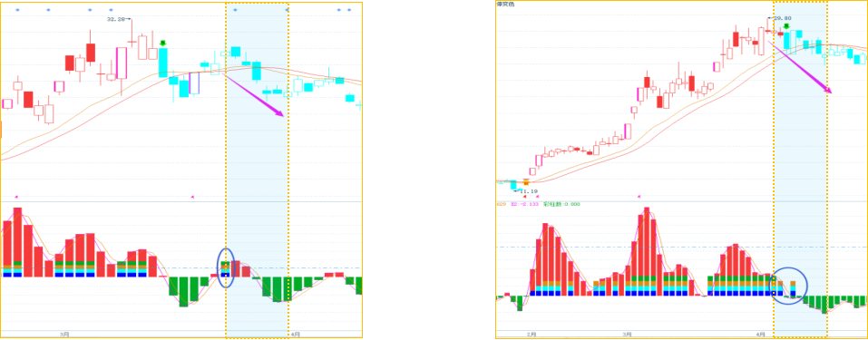This screenshot has height=340, width=868.
Task: Select the magenta arrowhead in the left chart's shaded zone
Action: tap(280, 113)
